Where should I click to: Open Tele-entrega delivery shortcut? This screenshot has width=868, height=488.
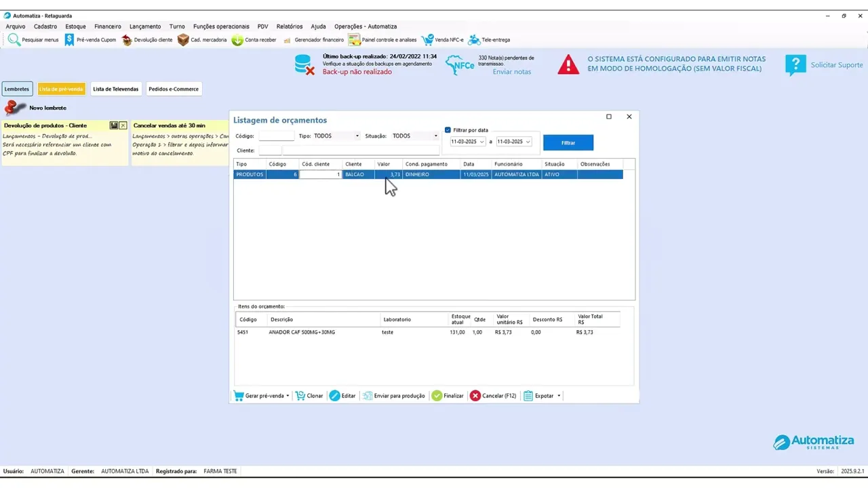point(489,40)
